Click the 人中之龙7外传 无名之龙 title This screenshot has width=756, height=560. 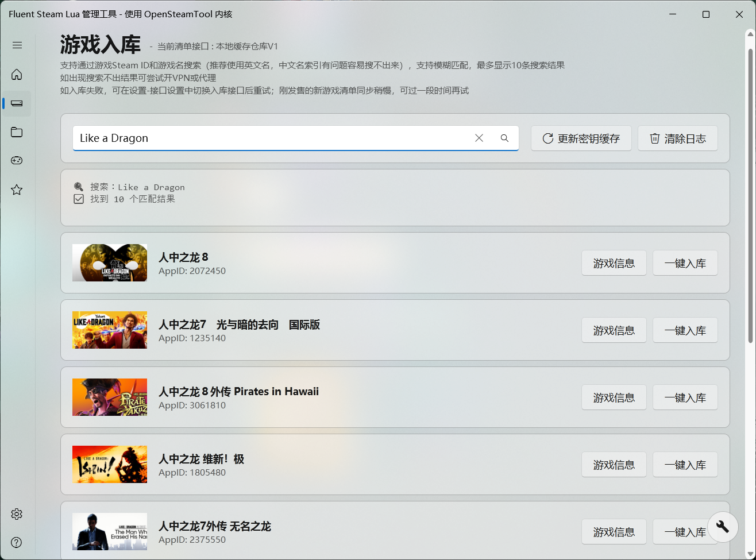tap(215, 526)
